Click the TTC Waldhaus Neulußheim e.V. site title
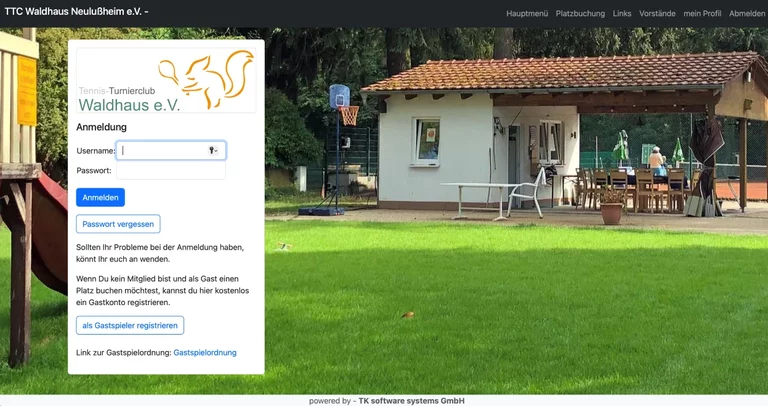Image resolution: width=768 pixels, height=406 pixels. click(x=76, y=12)
